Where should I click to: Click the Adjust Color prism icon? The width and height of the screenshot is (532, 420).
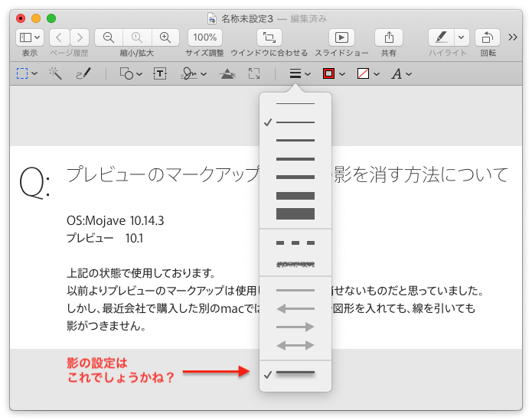point(227,73)
